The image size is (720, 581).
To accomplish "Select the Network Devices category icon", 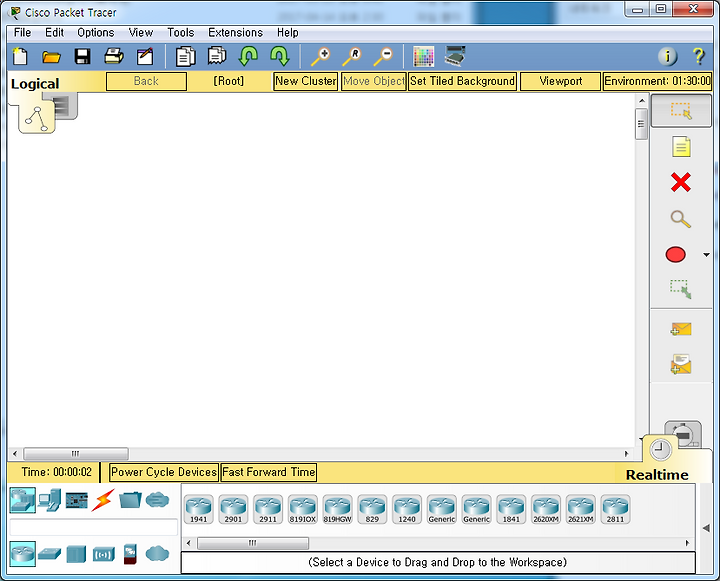I will tap(22, 500).
